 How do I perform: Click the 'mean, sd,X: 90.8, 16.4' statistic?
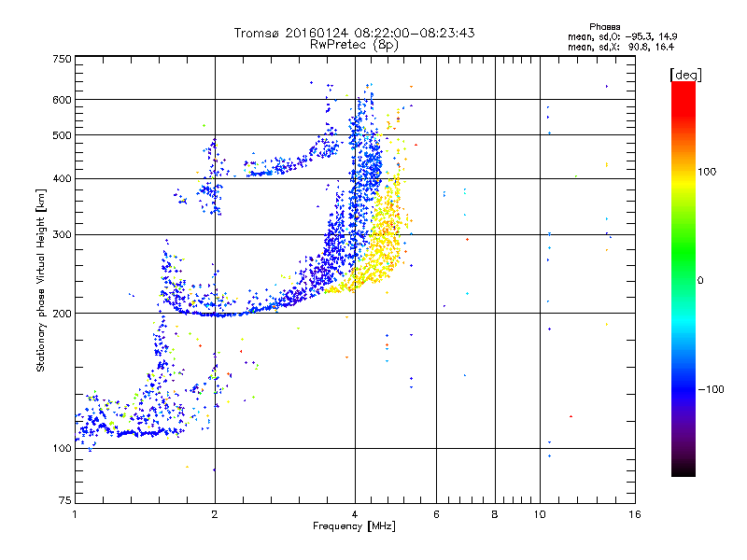[621, 47]
